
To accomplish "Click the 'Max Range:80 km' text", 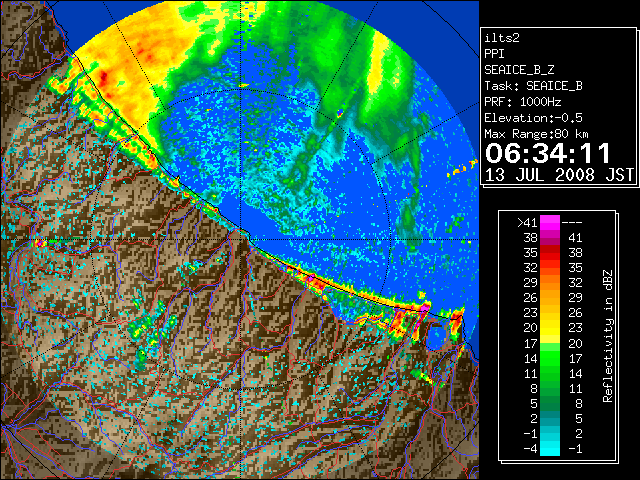I will pos(536,134).
